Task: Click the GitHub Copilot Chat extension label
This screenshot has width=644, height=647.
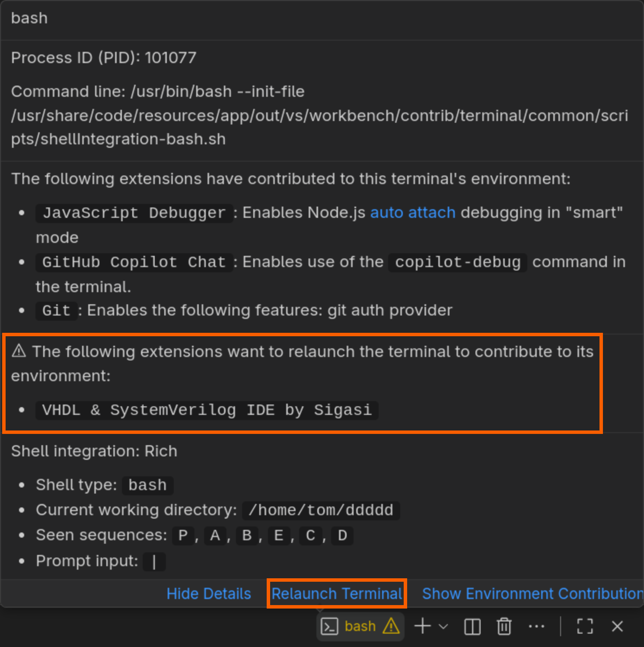Action: click(x=134, y=262)
